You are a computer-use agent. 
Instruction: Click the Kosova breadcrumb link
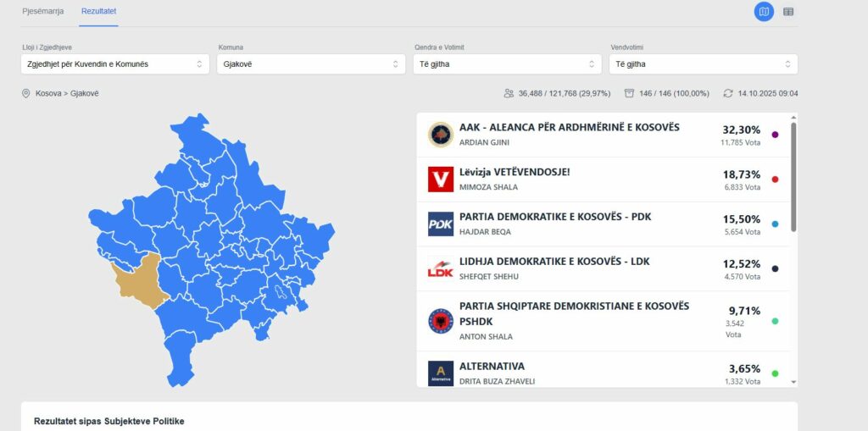[48, 93]
